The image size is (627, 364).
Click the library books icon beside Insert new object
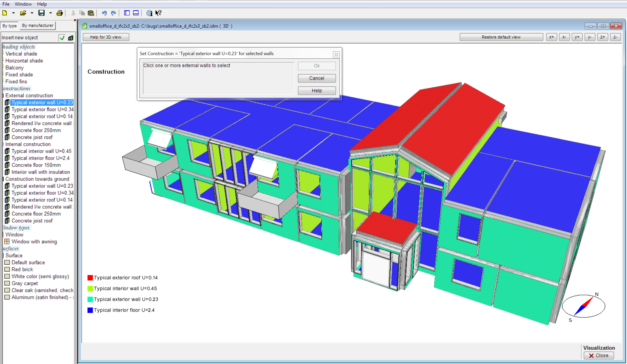click(x=71, y=38)
